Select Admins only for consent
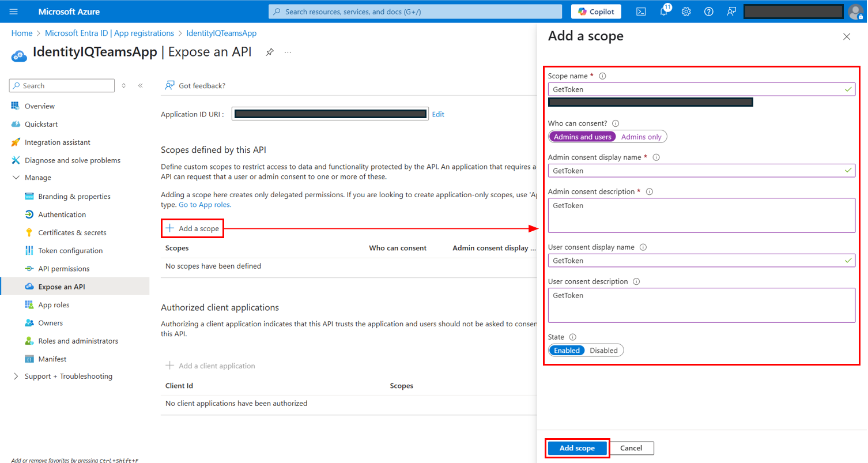 coord(641,137)
